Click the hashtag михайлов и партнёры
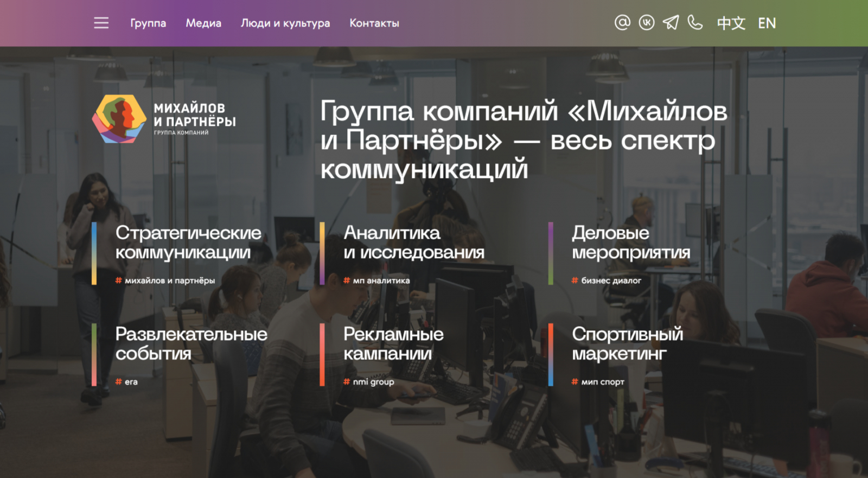 (x=165, y=281)
